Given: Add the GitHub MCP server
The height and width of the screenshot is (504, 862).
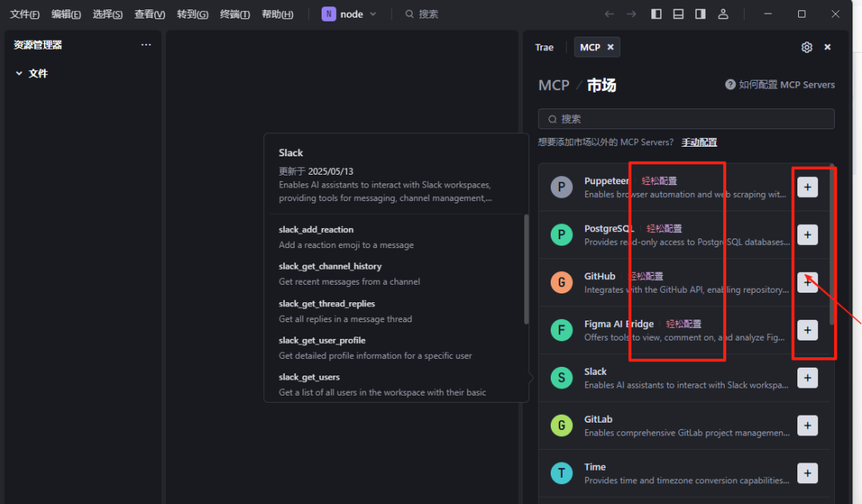Looking at the screenshot, I should coord(807,282).
